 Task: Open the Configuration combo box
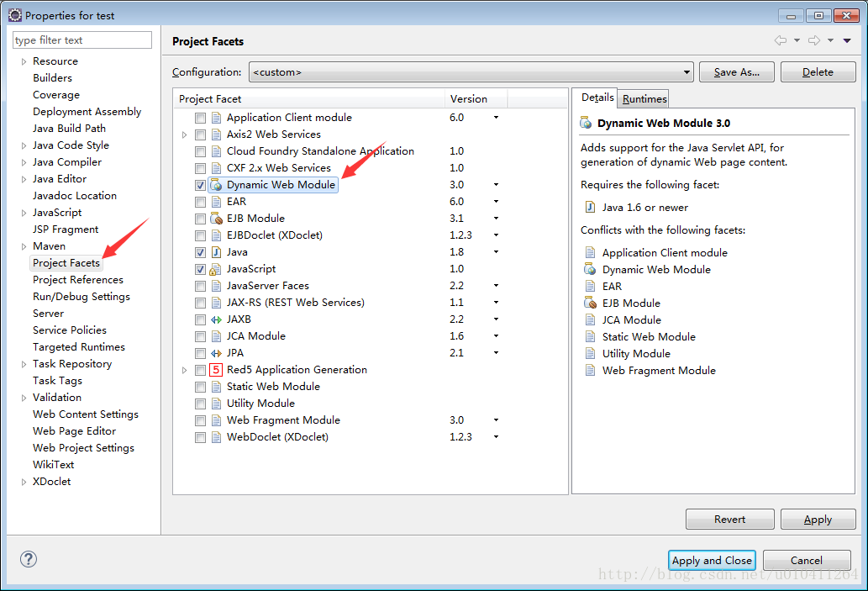[x=471, y=72]
